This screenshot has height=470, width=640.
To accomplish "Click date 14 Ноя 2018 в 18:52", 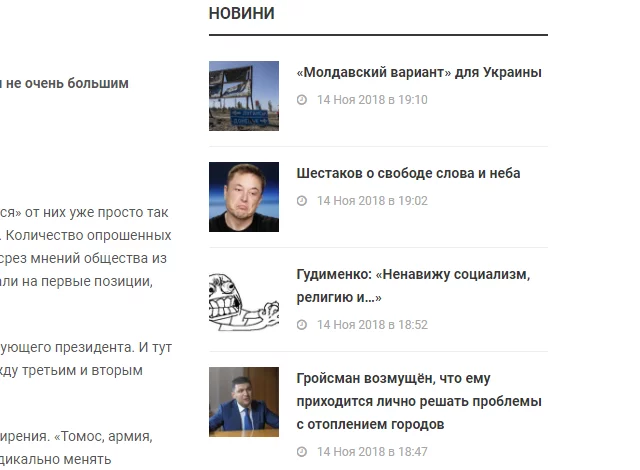I will click(372, 325).
